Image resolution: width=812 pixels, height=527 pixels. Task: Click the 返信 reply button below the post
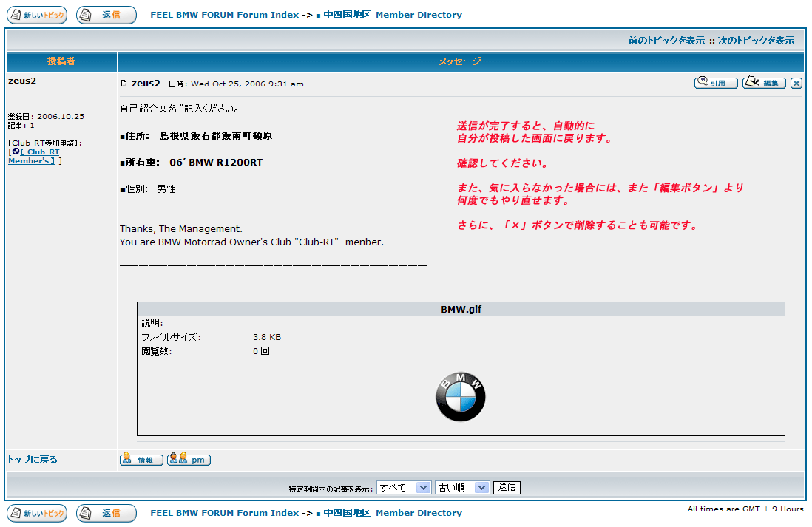pyautogui.click(x=106, y=513)
